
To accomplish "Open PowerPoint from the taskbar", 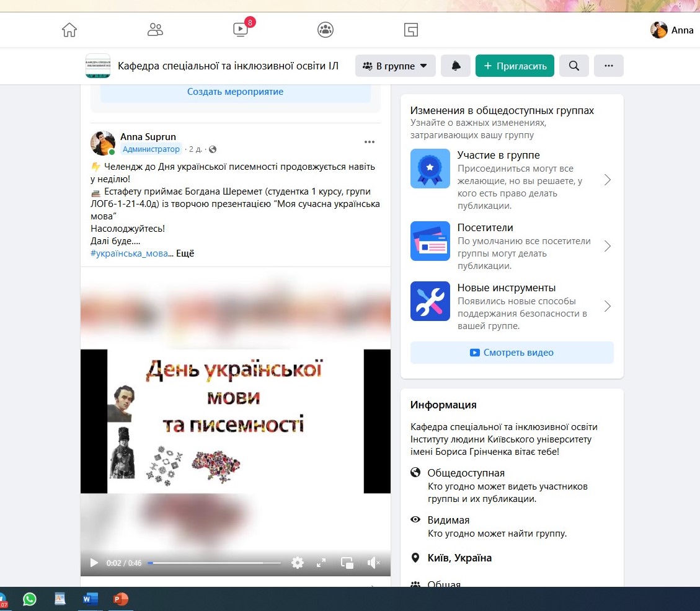I will pyautogui.click(x=120, y=599).
